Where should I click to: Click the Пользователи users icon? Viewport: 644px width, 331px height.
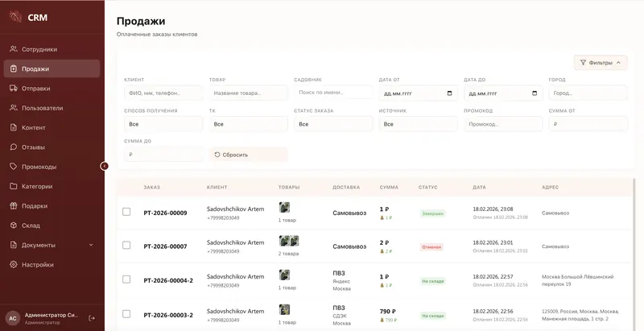[x=14, y=108]
